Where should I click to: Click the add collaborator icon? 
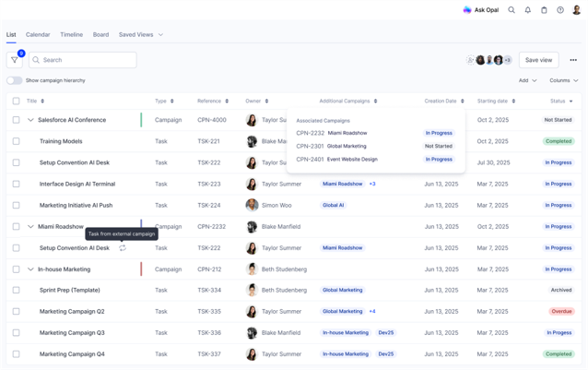click(x=470, y=60)
